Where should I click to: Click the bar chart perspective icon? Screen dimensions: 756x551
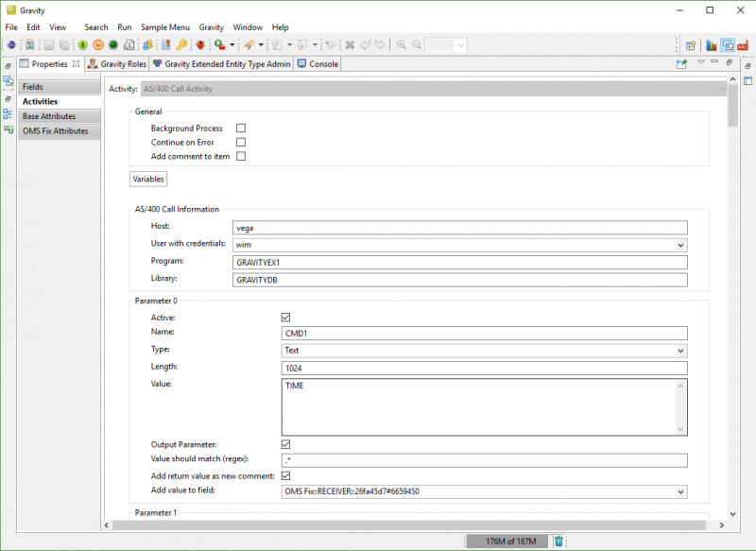click(710, 44)
